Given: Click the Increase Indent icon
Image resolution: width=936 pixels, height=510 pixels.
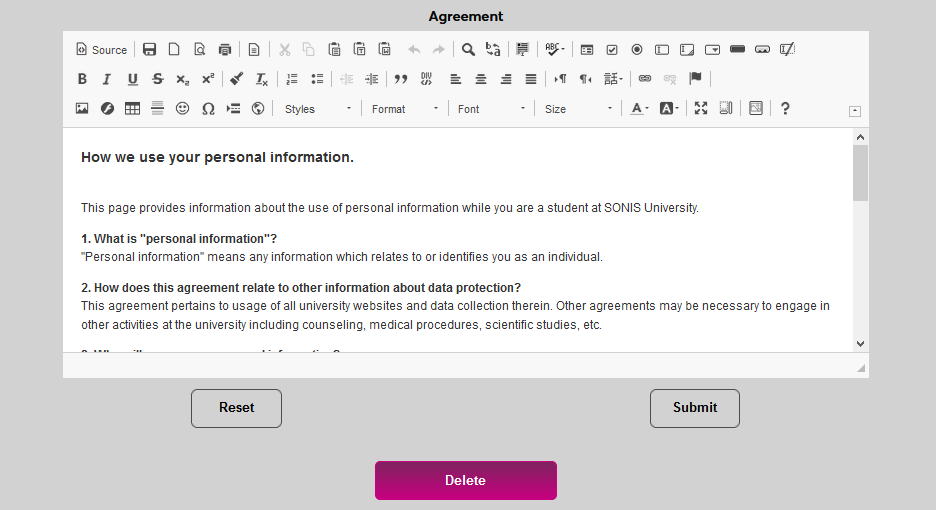Looking at the screenshot, I should (x=371, y=79).
